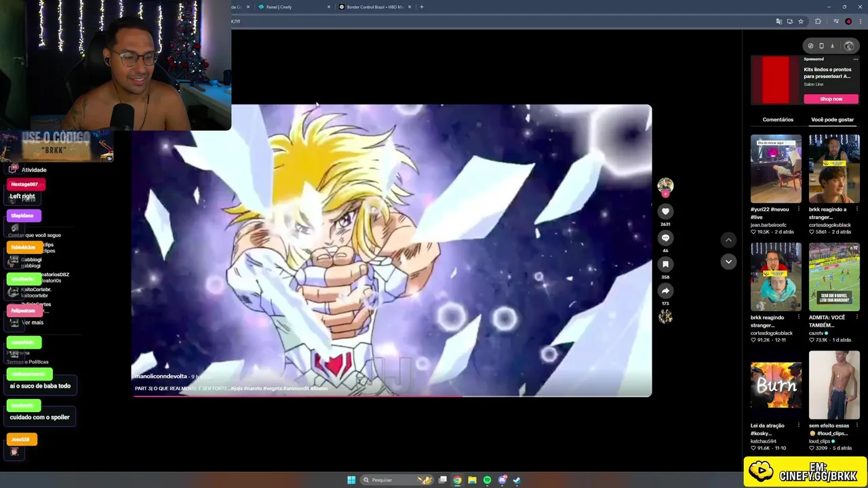
Task: Go to next video with down chevron
Action: coord(728,262)
